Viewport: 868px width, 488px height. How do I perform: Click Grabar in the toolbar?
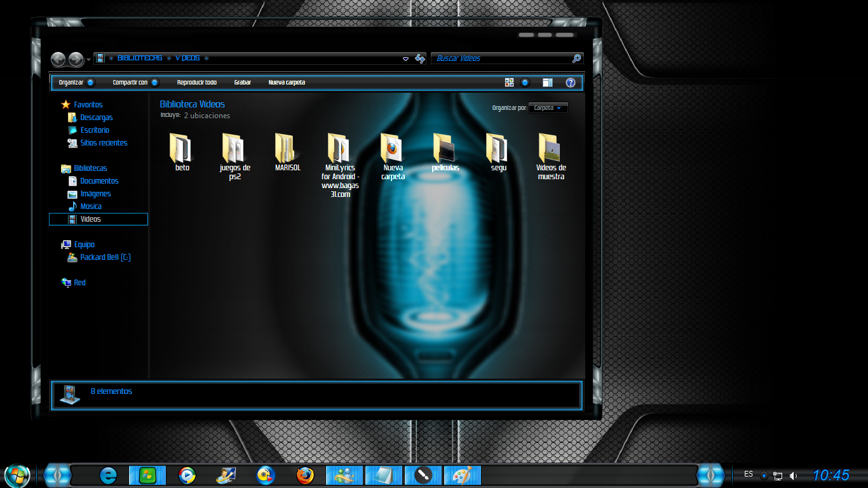242,83
